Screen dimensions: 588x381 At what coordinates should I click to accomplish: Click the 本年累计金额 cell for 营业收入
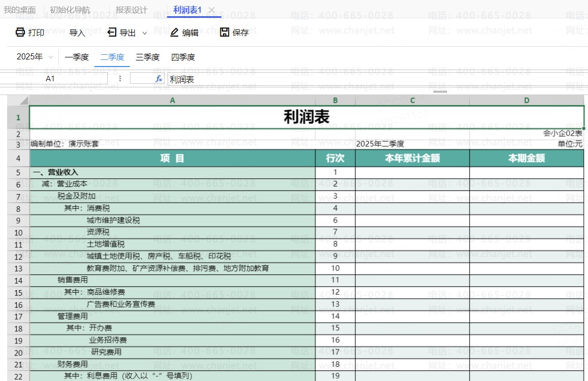tap(412, 173)
